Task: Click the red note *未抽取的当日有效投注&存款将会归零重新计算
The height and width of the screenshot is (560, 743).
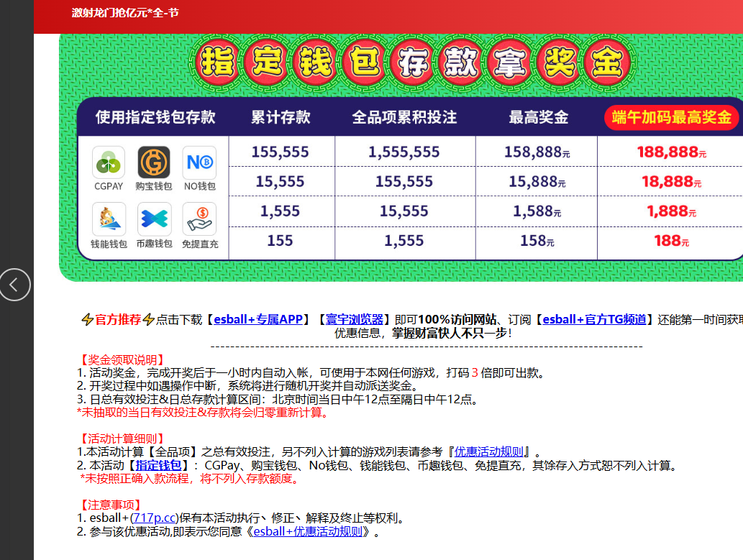Action: [203, 412]
